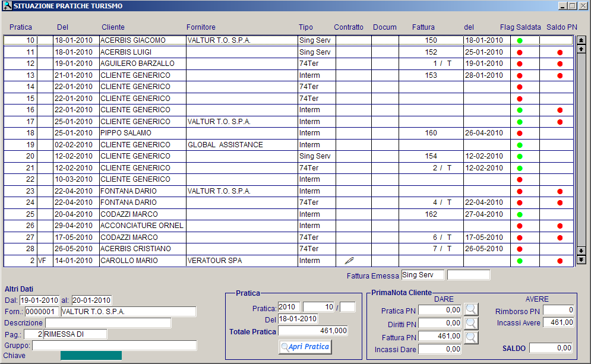Click red Saldo PN dot for pratica 17
Viewport: 591px width, 364px height.
pos(560,122)
